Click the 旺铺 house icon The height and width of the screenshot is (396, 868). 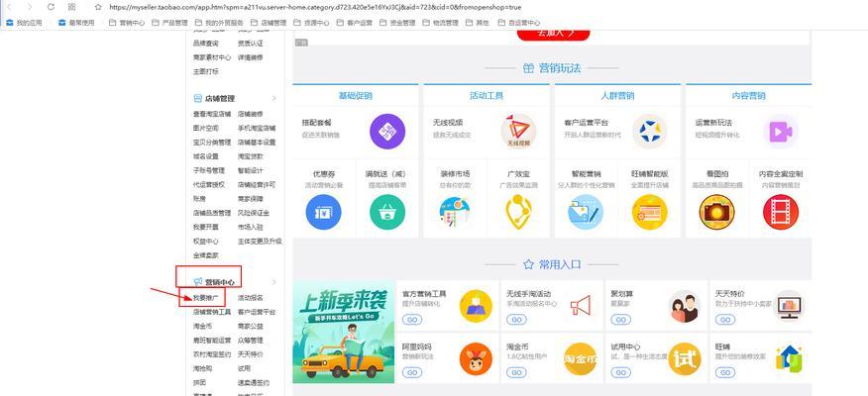[x=789, y=358]
